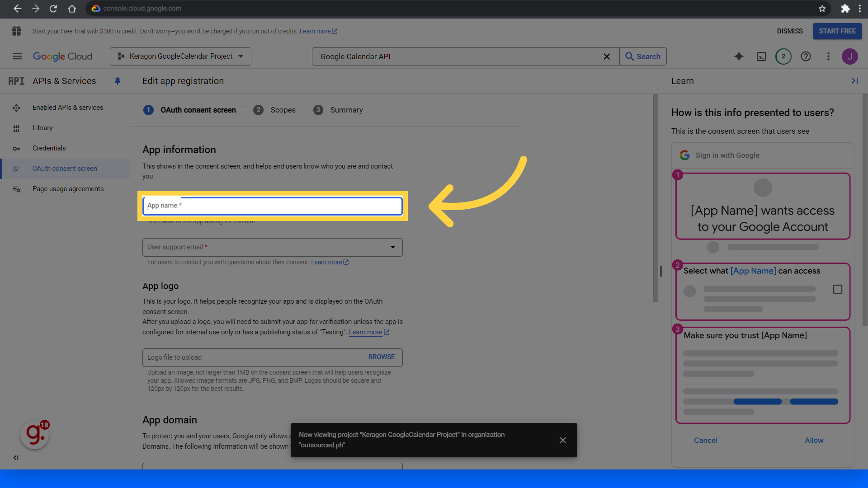The width and height of the screenshot is (868, 488).
Task: Go to the Credentials page
Action: click(49, 148)
